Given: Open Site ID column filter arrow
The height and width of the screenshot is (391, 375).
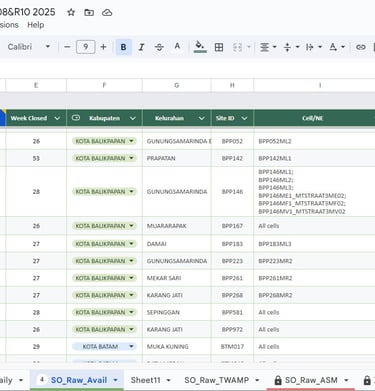Looking at the screenshot, I should point(244,118).
